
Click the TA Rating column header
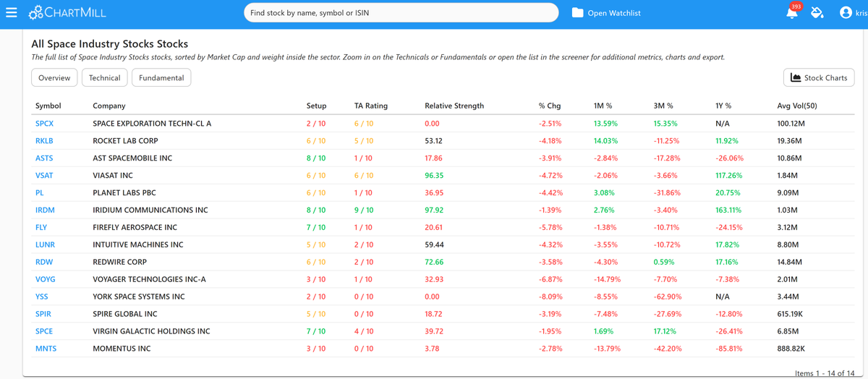[371, 106]
